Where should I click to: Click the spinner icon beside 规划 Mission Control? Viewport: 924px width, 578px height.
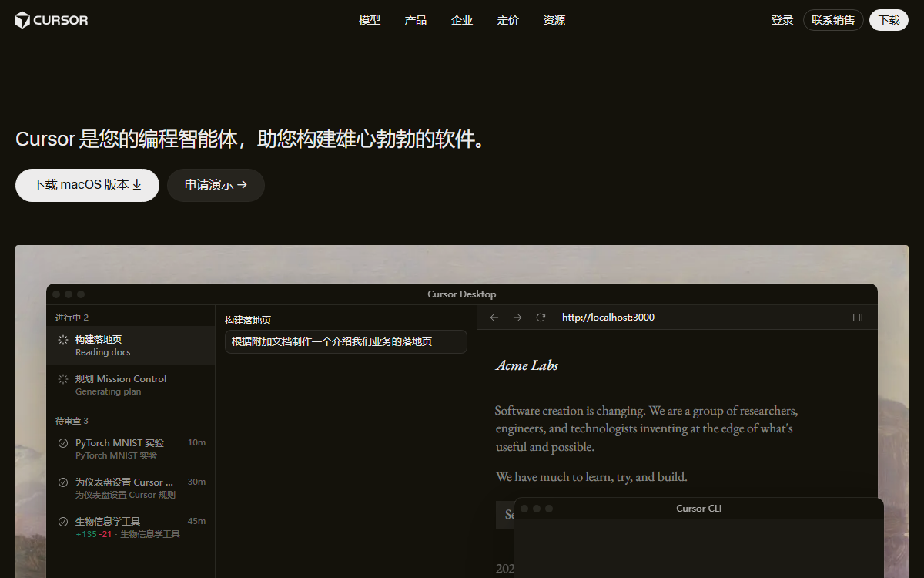[63, 379]
